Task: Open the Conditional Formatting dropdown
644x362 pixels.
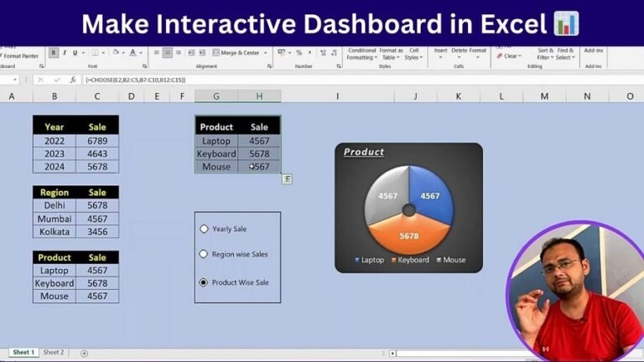Action: (x=361, y=54)
